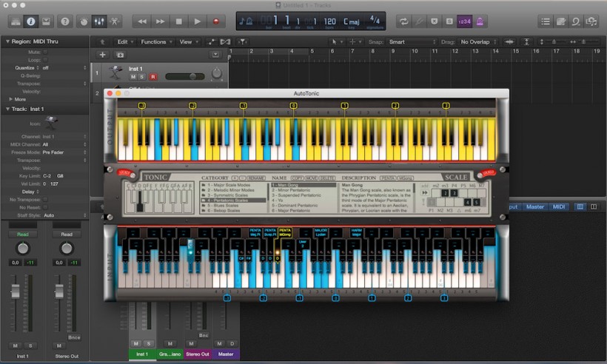The width and height of the screenshot is (607, 364).
Task: Click the Record button in transport
Action: pos(215,21)
